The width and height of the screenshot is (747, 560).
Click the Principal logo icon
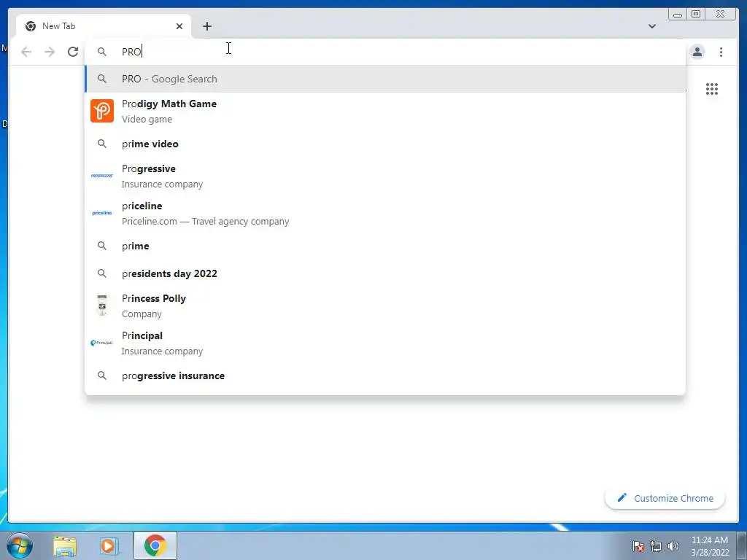click(x=101, y=343)
